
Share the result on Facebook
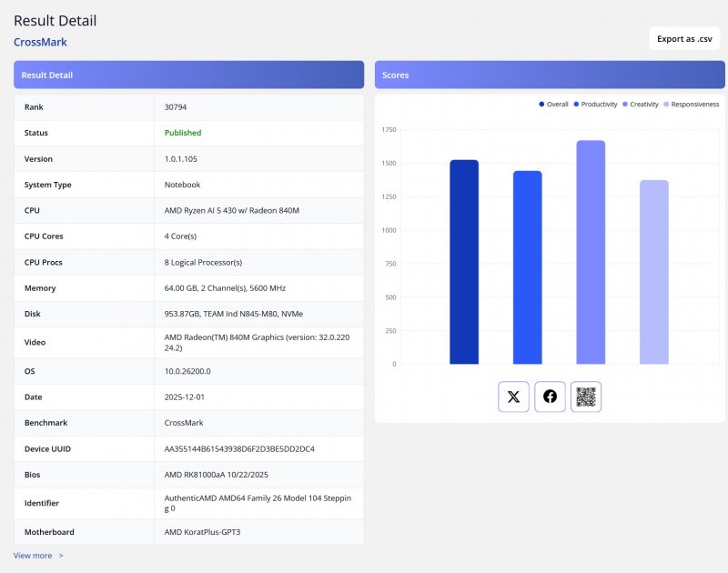point(550,397)
